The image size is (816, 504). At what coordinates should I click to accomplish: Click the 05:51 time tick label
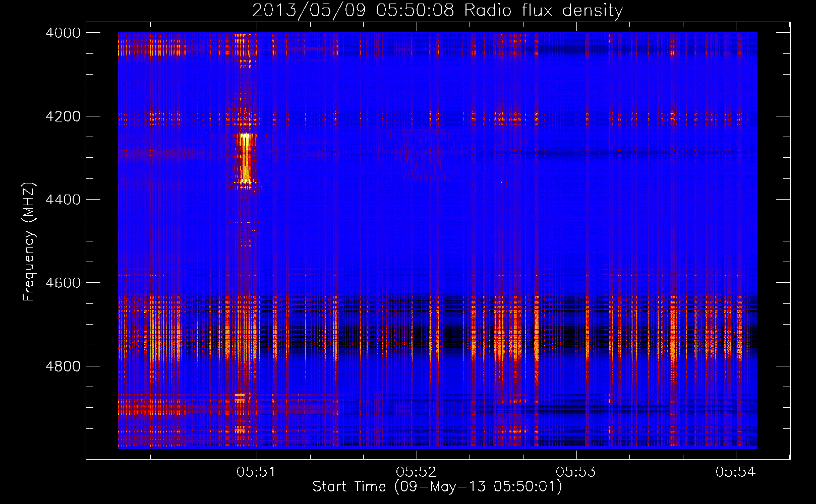coord(257,472)
